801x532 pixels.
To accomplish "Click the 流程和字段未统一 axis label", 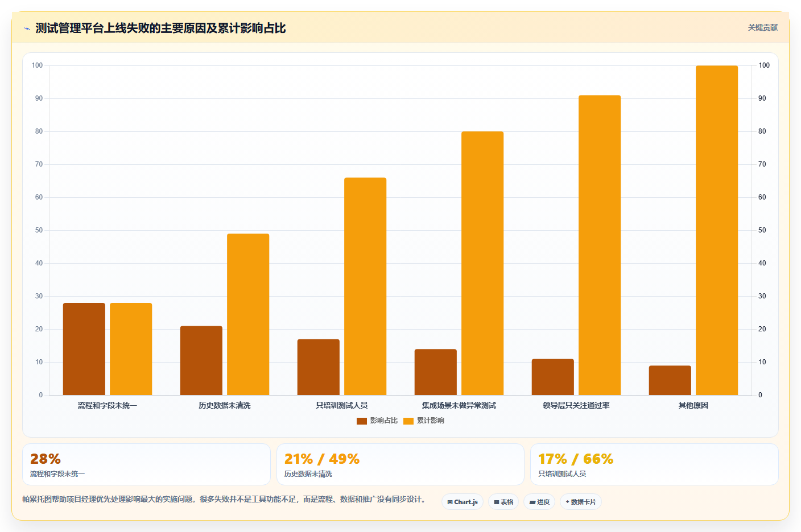I will coord(108,405).
